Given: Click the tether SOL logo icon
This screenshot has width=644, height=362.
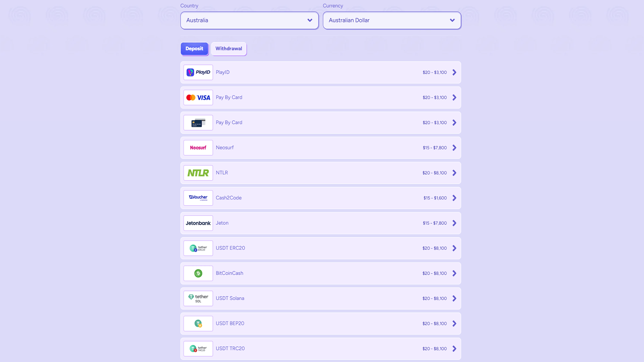Looking at the screenshot, I should 198,298.
